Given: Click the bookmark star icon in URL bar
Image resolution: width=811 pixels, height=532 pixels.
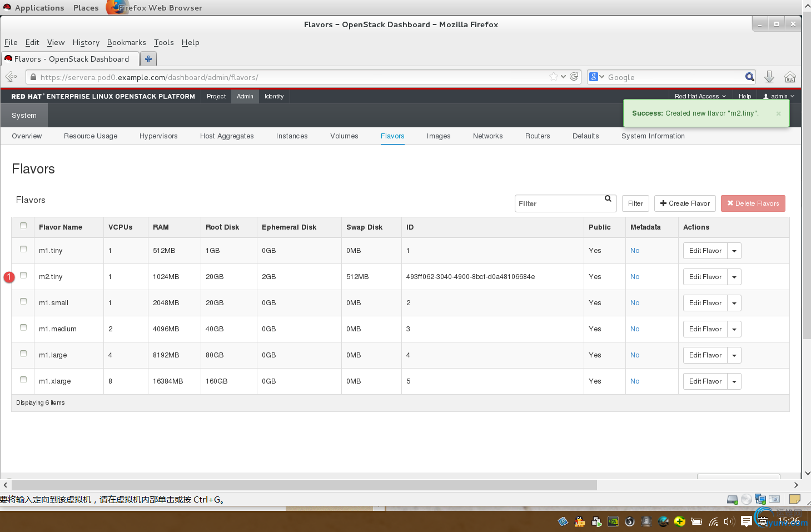Looking at the screenshot, I should tap(554, 77).
